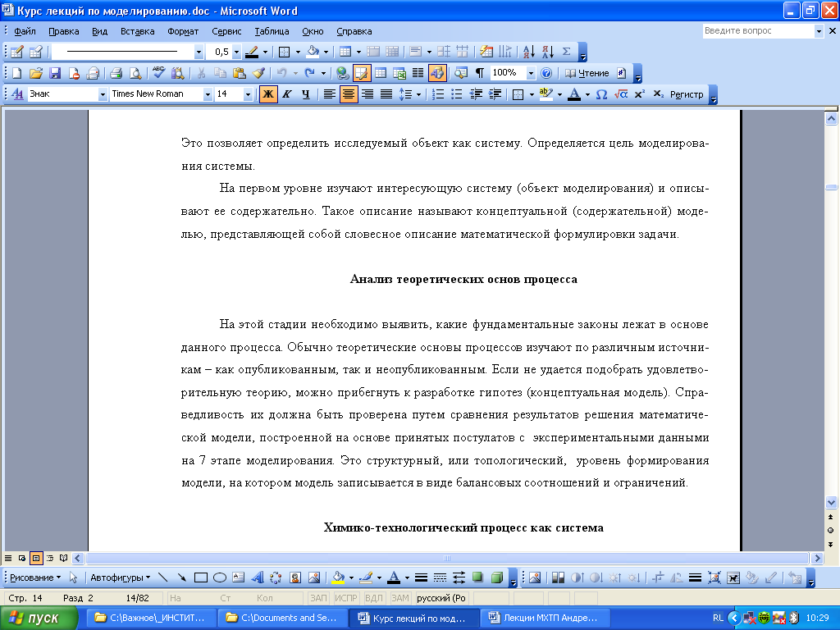
Task: Print the document using printer icon
Action: tap(116, 73)
